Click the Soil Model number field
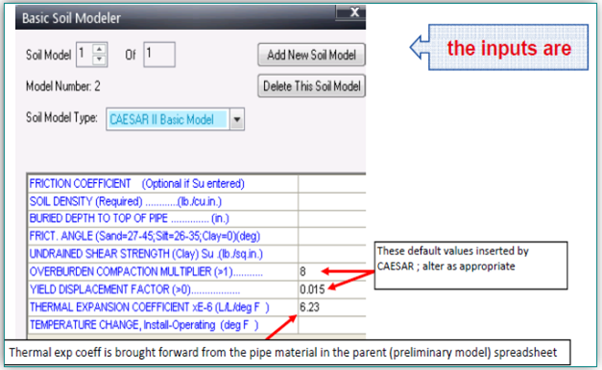 click(x=85, y=55)
